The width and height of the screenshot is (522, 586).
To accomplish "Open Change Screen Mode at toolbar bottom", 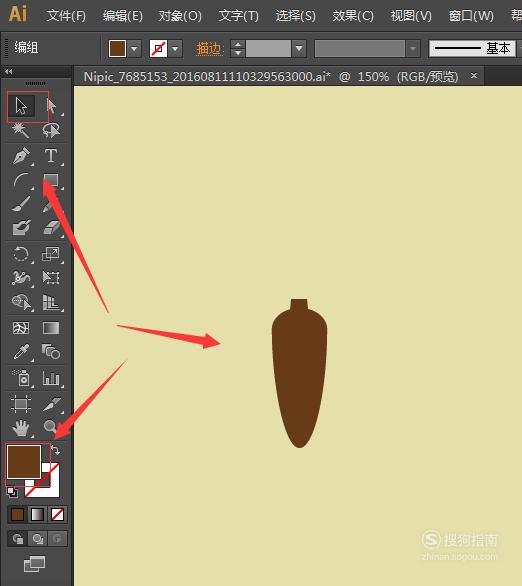I will [x=34, y=564].
